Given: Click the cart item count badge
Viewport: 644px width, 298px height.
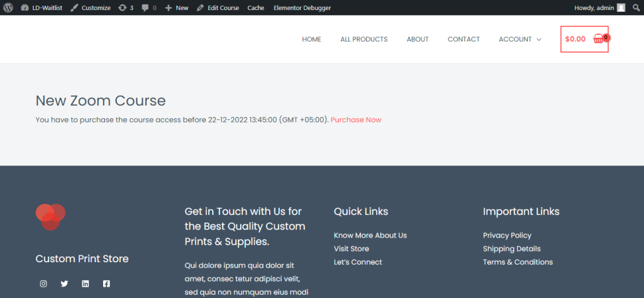Looking at the screenshot, I should click(606, 37).
